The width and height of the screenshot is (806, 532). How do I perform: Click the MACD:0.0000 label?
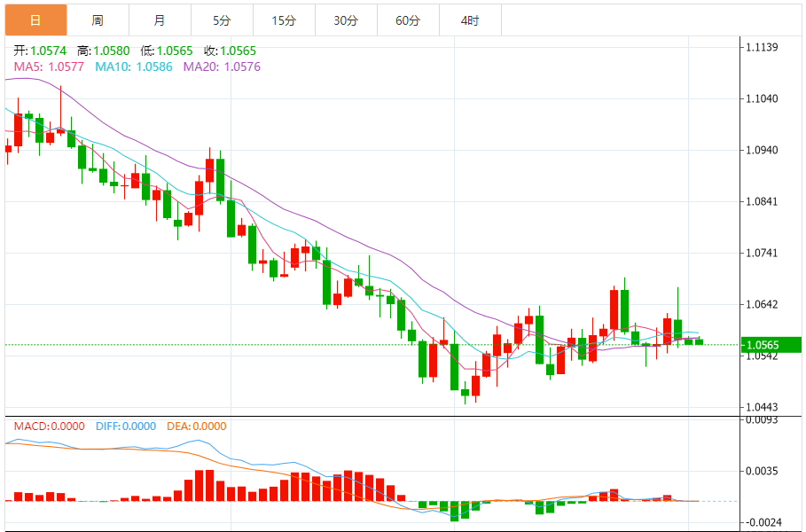pyautogui.click(x=50, y=426)
